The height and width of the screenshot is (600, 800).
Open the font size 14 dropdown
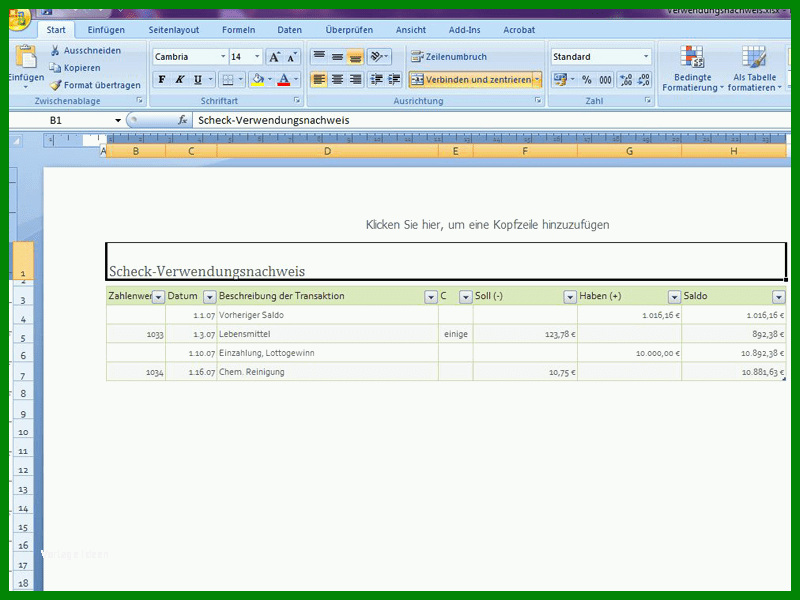(257, 57)
